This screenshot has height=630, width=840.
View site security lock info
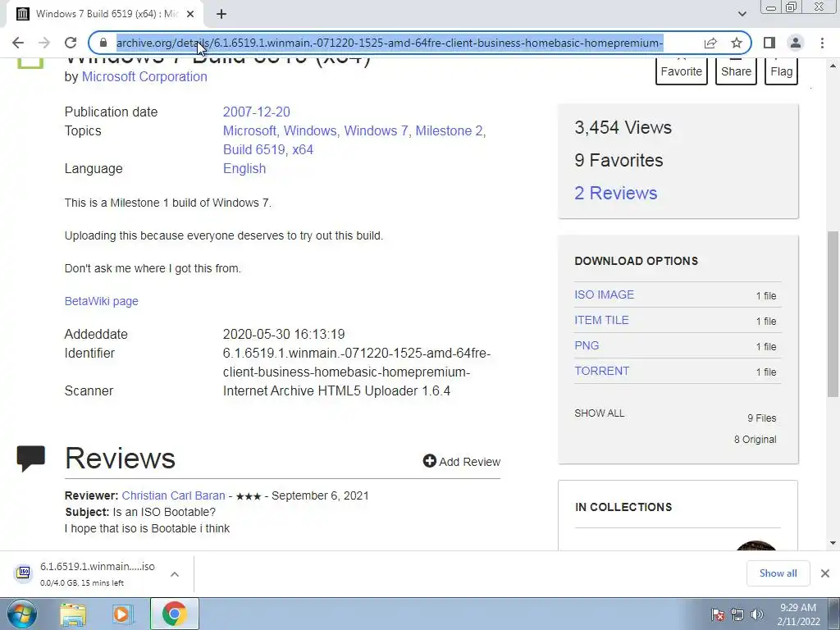(103, 43)
